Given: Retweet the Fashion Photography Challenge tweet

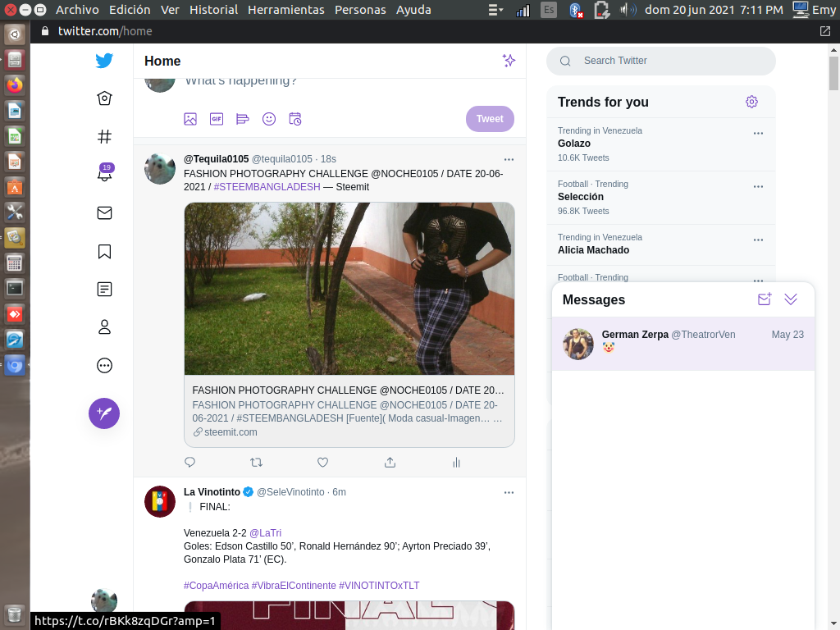Looking at the screenshot, I should [x=256, y=463].
